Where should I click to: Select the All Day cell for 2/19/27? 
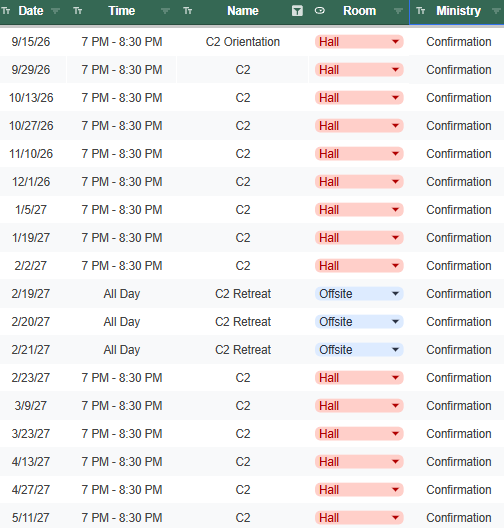coord(122,294)
